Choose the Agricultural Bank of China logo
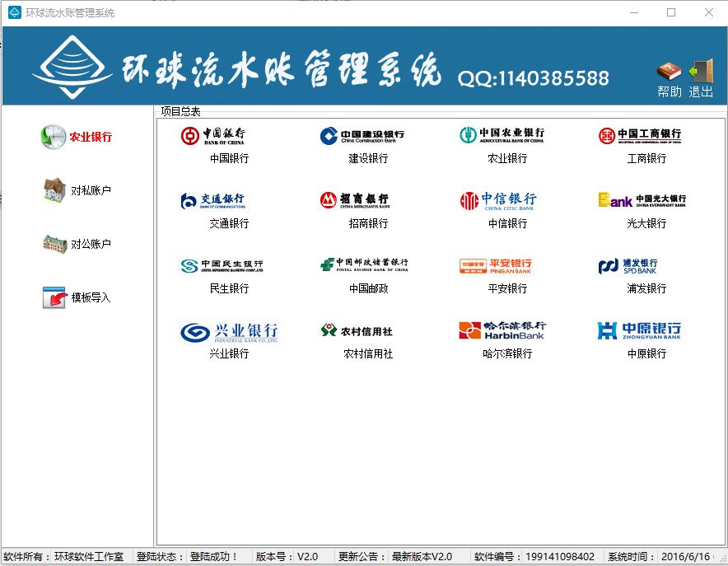 point(502,134)
